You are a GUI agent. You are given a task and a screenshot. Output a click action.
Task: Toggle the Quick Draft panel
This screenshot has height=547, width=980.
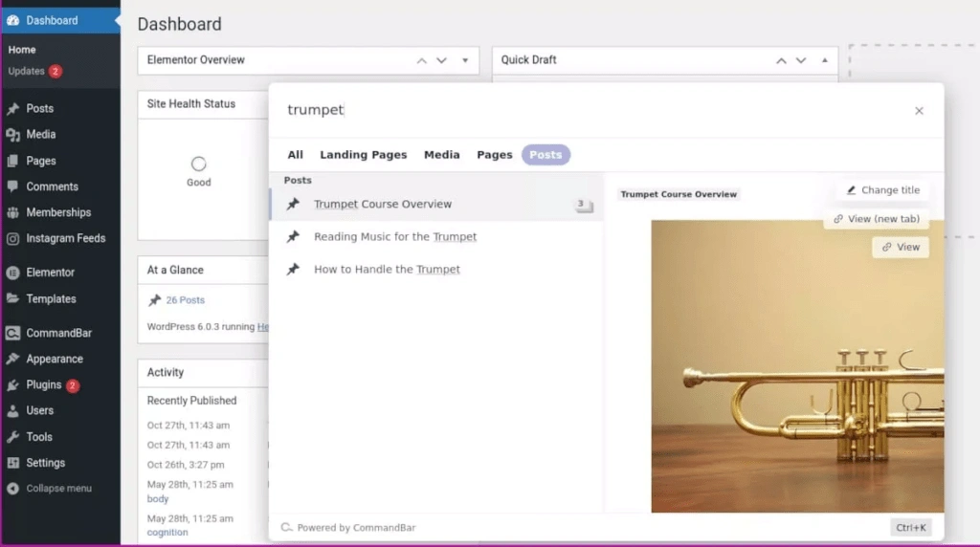(825, 60)
